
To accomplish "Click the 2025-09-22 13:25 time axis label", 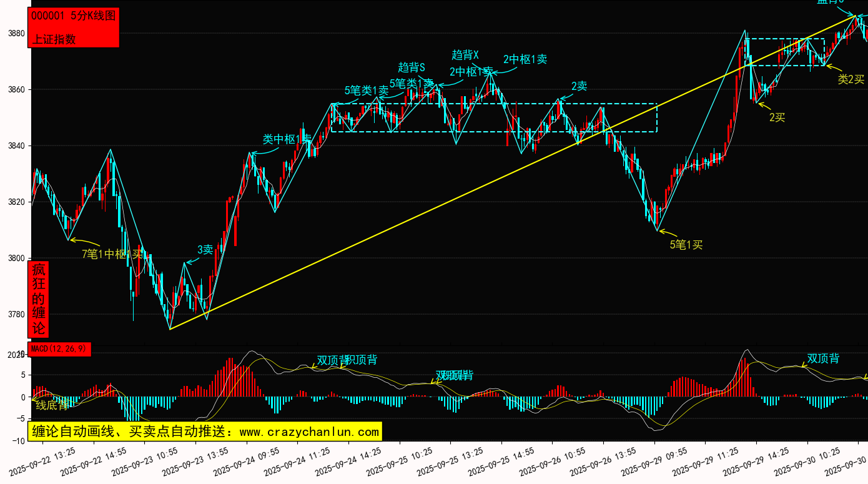I will [x=44, y=461].
